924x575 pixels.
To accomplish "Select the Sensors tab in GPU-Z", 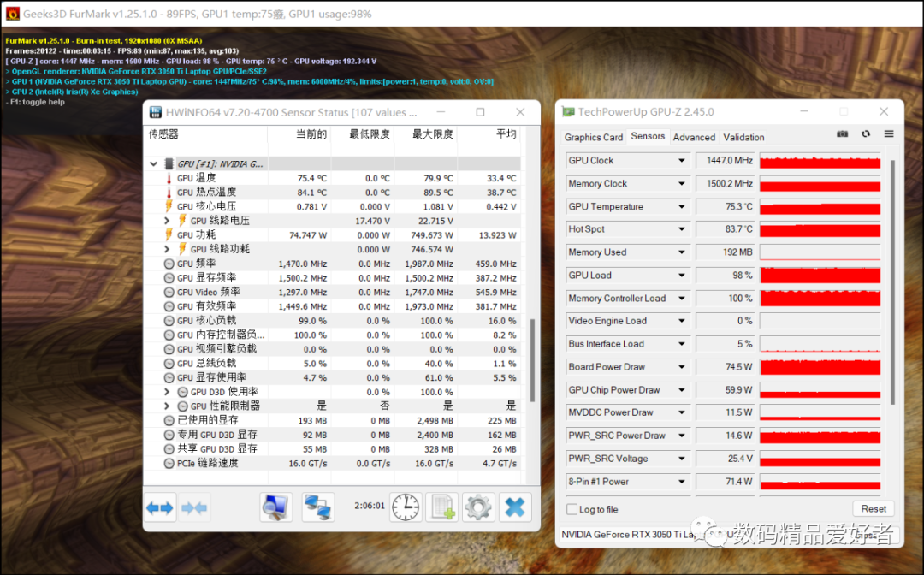I will (648, 136).
